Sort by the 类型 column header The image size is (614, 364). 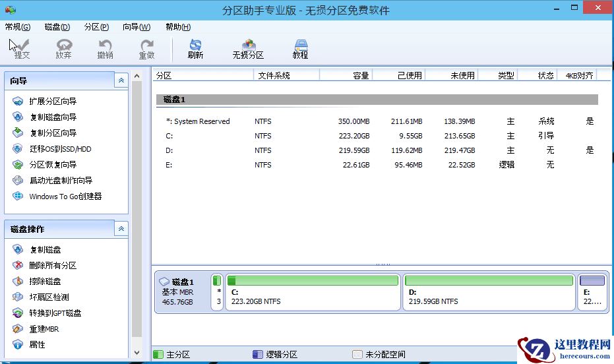coord(498,75)
